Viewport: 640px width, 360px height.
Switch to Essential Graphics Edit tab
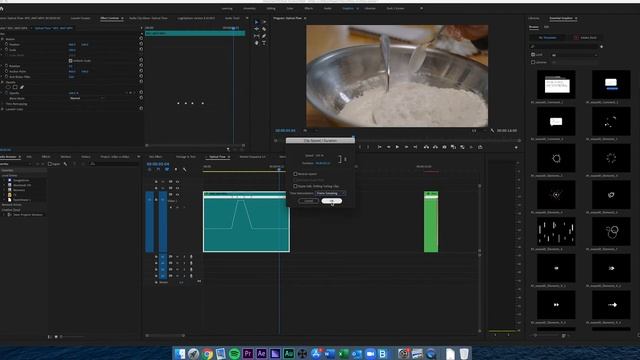point(546,27)
